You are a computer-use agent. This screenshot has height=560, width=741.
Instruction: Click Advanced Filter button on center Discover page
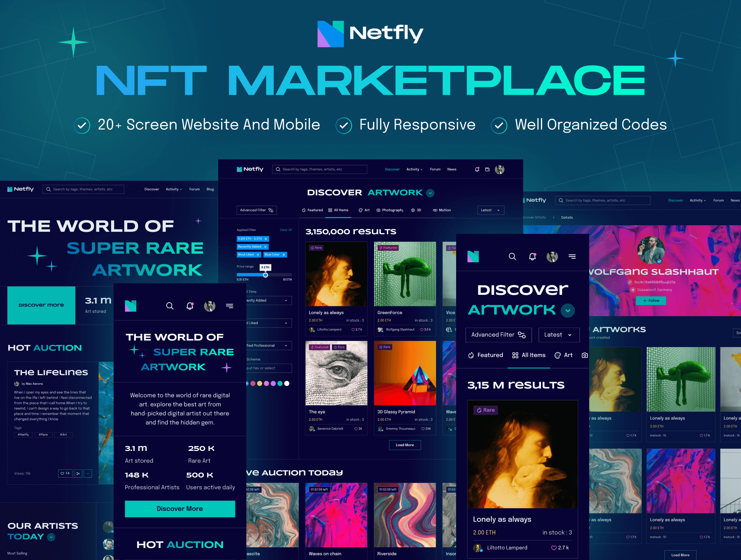tap(256, 210)
